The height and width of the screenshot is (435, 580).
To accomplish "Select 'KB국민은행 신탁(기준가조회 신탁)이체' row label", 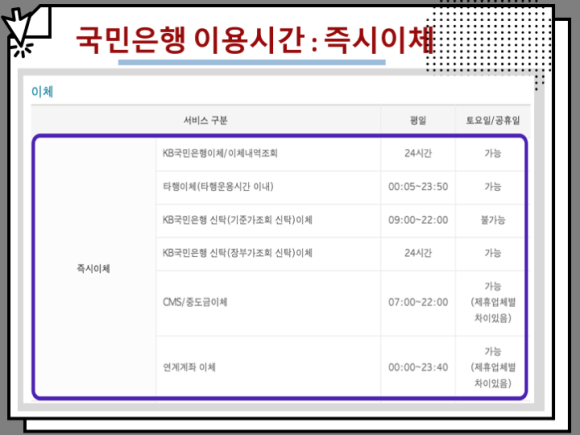I will [237, 220].
